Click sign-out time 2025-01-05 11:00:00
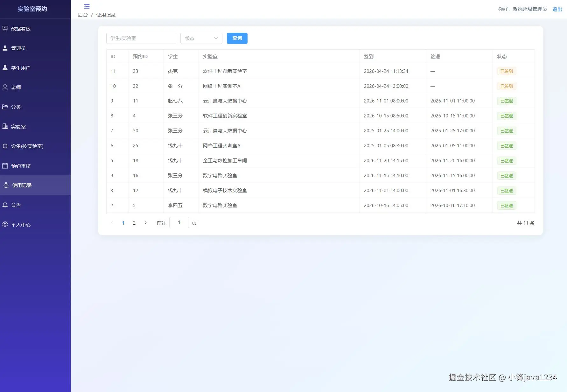The image size is (567, 392). 452,146
